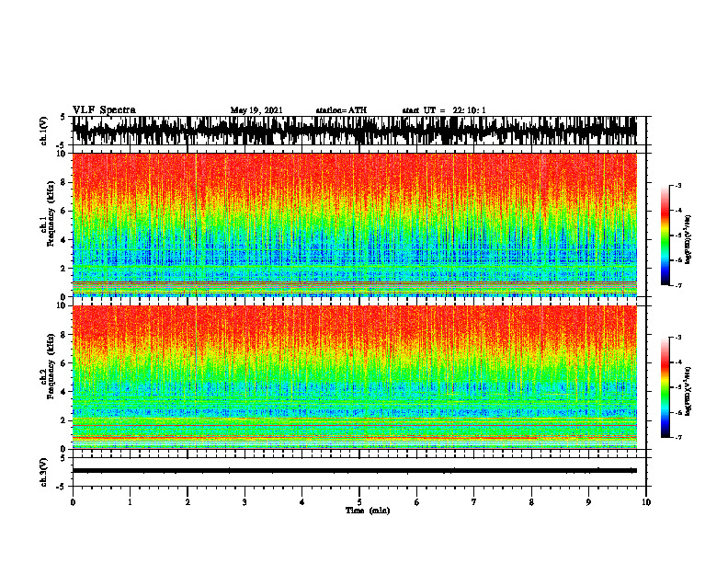Click the "-7" label on ch.2 color bar
The image size is (728, 563).
pyautogui.click(x=678, y=438)
